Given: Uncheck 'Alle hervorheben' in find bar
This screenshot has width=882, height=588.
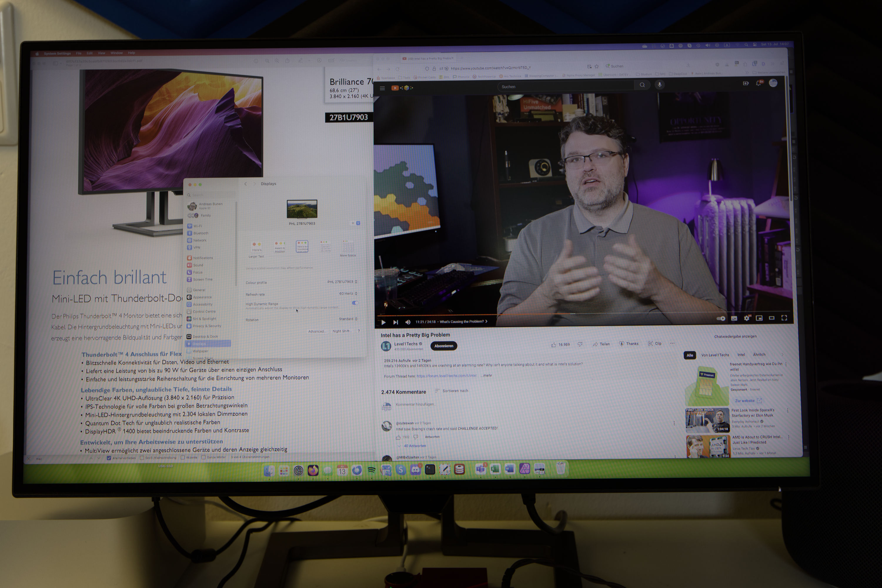Looking at the screenshot, I should click(109, 458).
